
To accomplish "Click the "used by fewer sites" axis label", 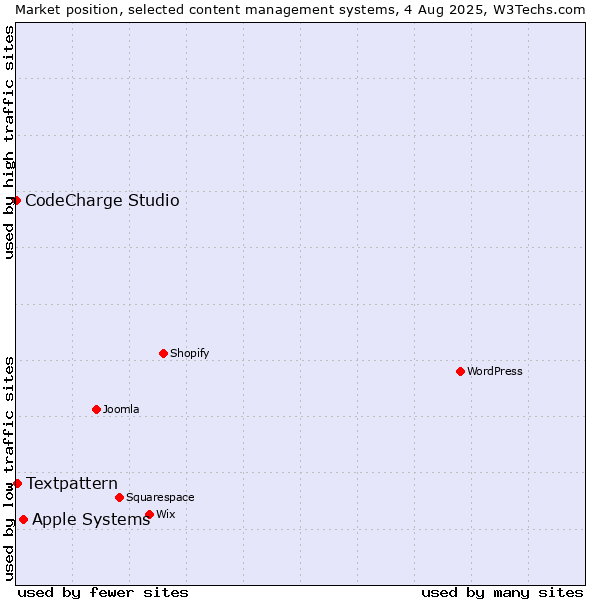I will 103,593.
